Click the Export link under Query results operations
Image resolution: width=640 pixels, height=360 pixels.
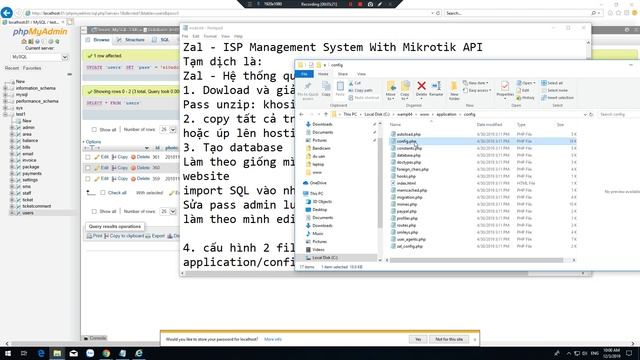[155, 236]
